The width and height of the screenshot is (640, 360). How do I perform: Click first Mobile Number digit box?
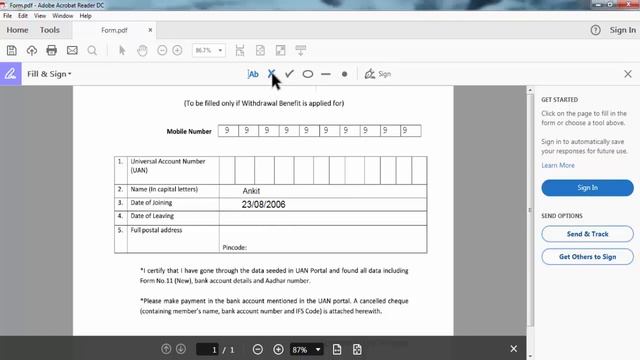pyautogui.click(x=228, y=131)
